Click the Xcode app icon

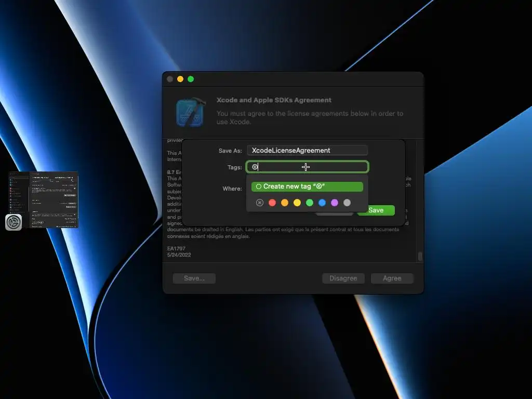tap(191, 112)
